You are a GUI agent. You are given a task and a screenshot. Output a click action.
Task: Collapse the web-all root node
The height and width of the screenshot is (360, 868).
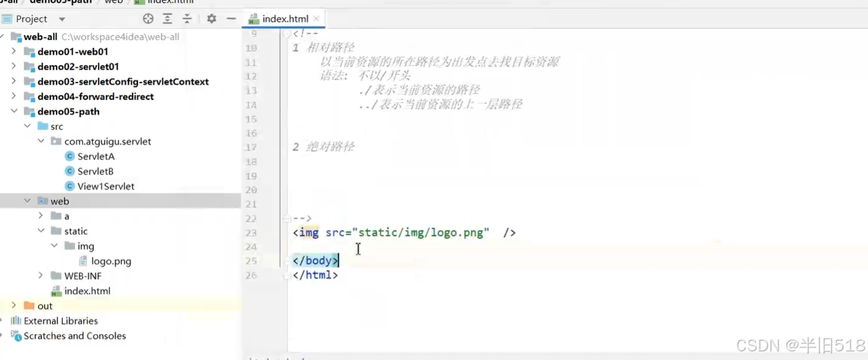point(3,37)
